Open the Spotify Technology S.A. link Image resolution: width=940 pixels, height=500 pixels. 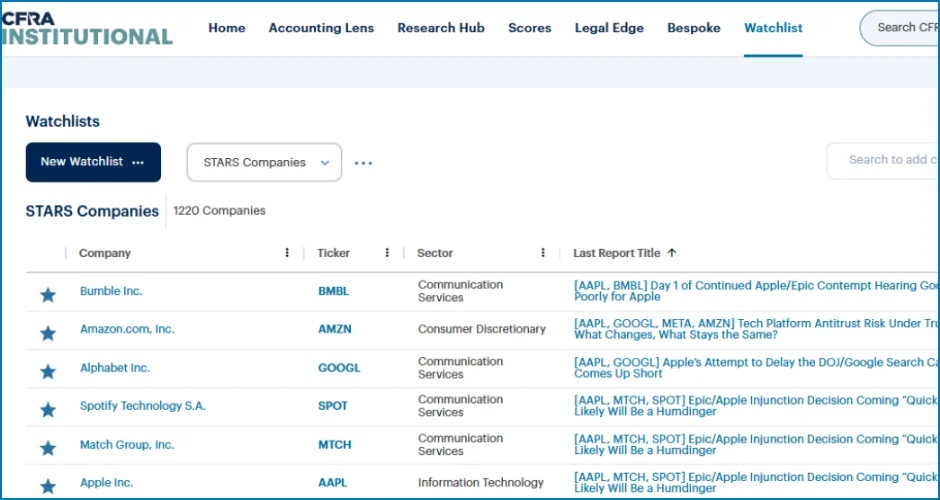click(143, 406)
